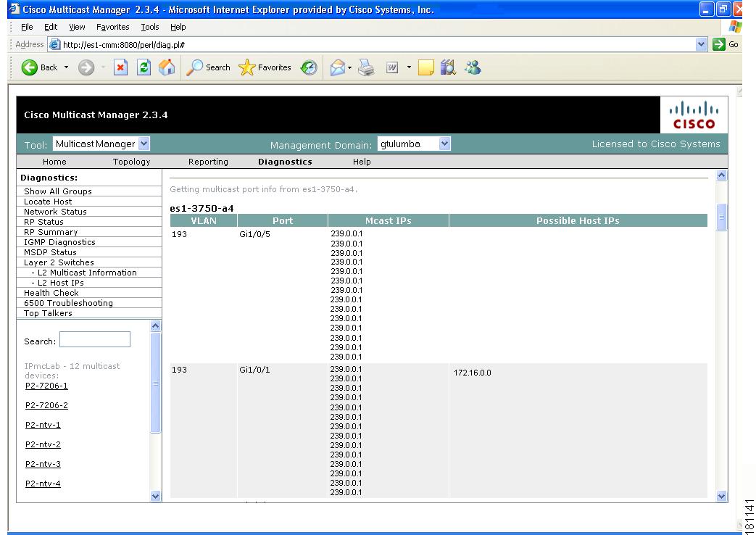756x535 pixels.
Task: Click main content scrollbar up arrow
Action: pos(721,175)
